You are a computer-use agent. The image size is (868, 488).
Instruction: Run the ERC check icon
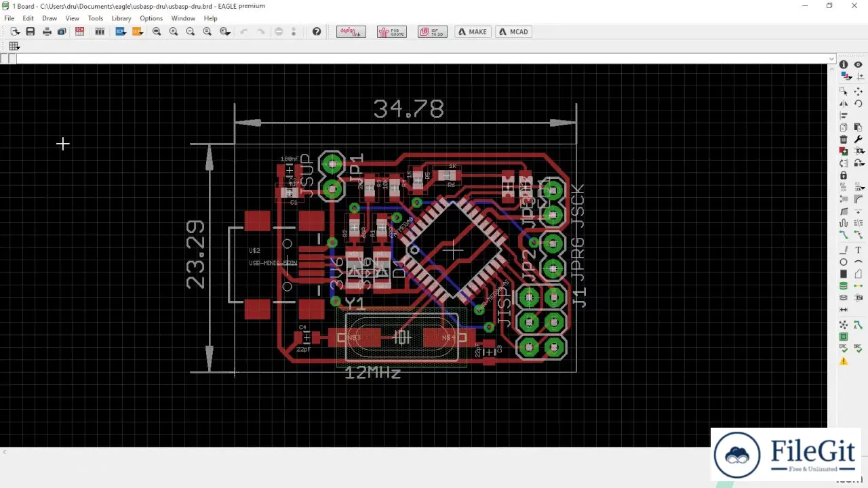click(844, 348)
